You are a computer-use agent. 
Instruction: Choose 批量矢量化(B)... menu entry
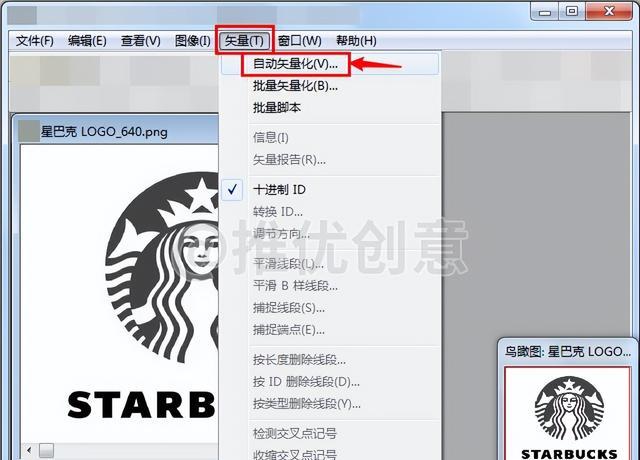point(330,86)
